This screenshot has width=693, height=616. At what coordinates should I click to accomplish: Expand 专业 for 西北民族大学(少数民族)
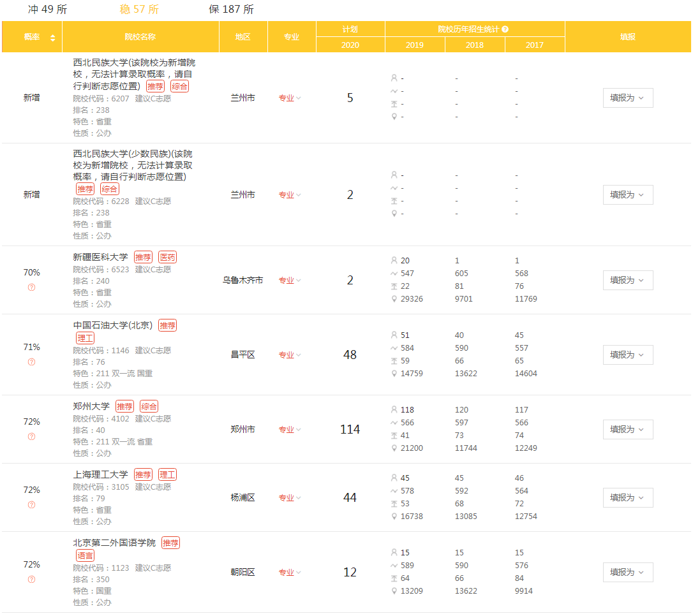[x=290, y=194]
